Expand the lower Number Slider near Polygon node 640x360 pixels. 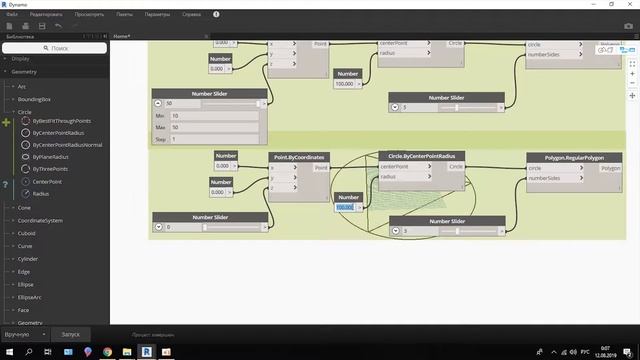(396, 231)
